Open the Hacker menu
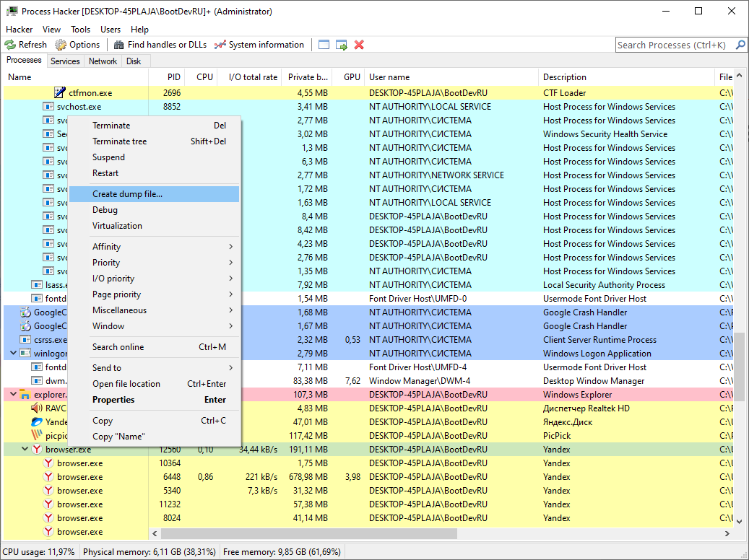The image size is (749, 560). click(x=19, y=30)
